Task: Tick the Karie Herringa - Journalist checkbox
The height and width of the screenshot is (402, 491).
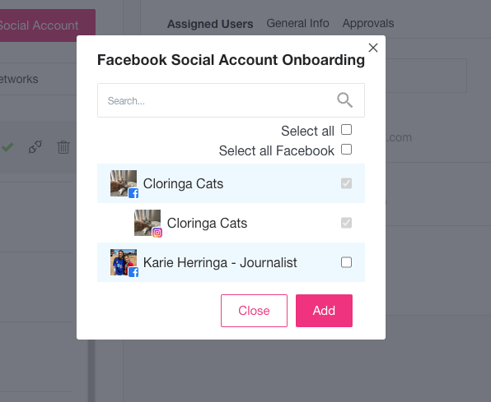Action: pyautogui.click(x=346, y=262)
